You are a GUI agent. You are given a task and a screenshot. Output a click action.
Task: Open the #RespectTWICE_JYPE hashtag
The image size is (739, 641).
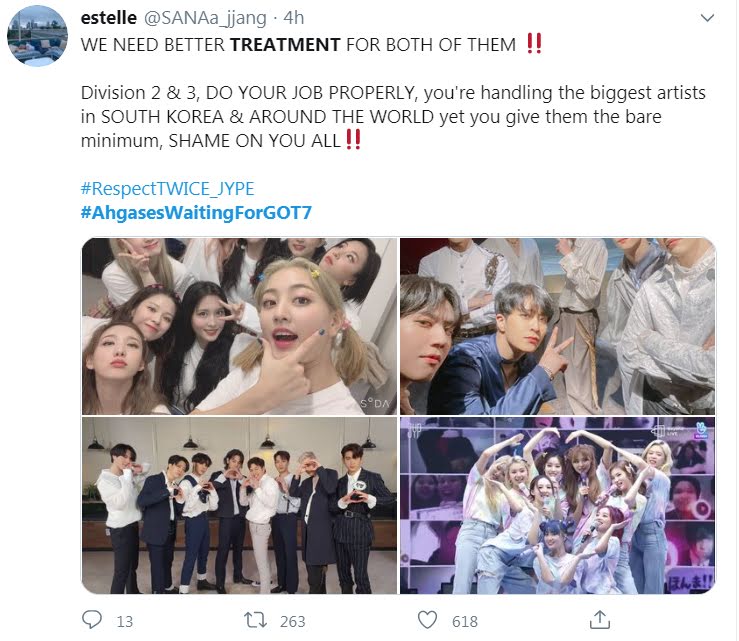[167, 189]
